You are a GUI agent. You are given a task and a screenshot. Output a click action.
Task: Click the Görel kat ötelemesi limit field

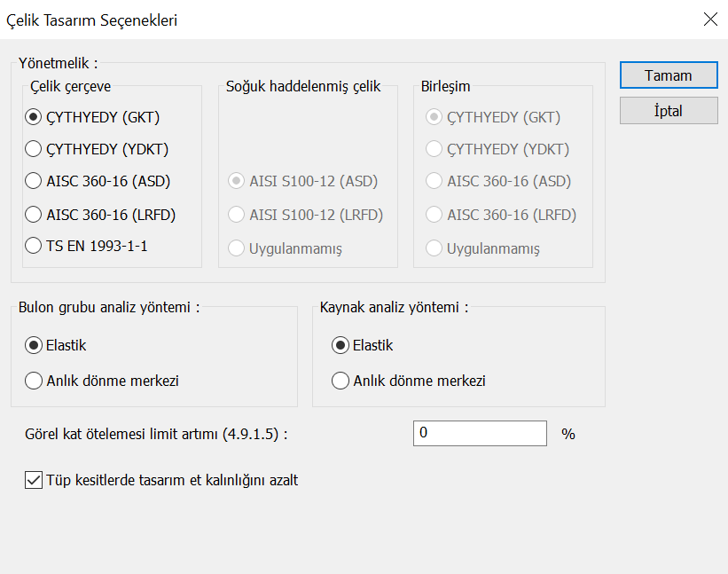coord(480,433)
